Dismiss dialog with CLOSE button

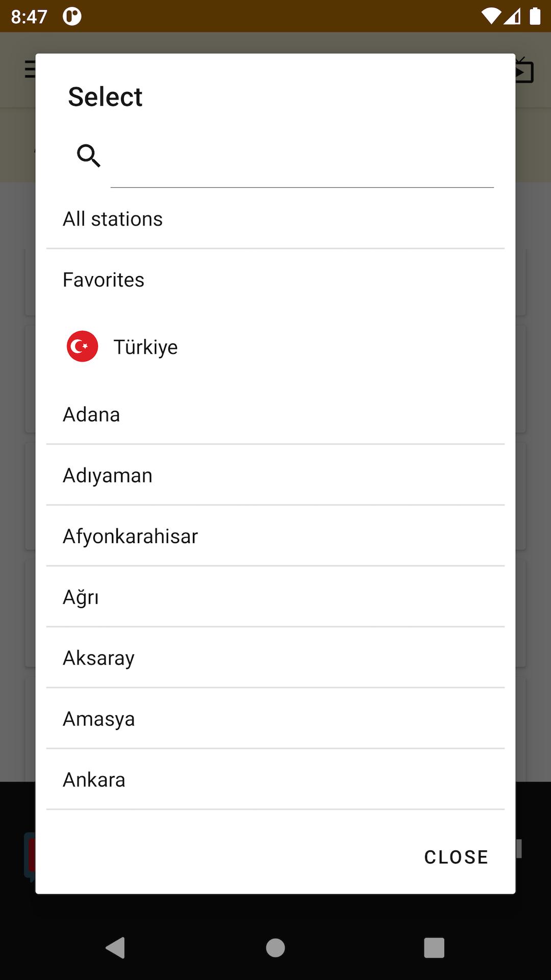tap(456, 857)
